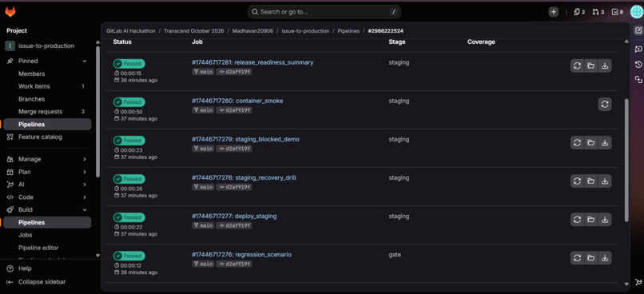Open the chat history clock icon in right panel

click(638, 65)
